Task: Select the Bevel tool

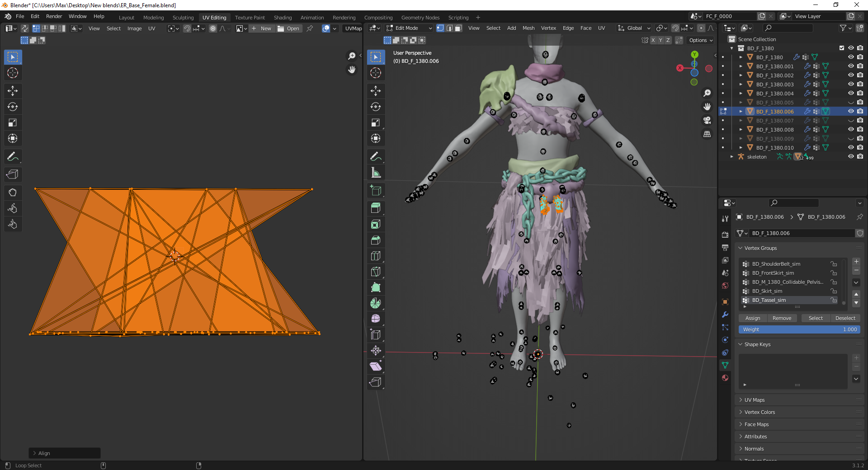Action: [x=376, y=240]
